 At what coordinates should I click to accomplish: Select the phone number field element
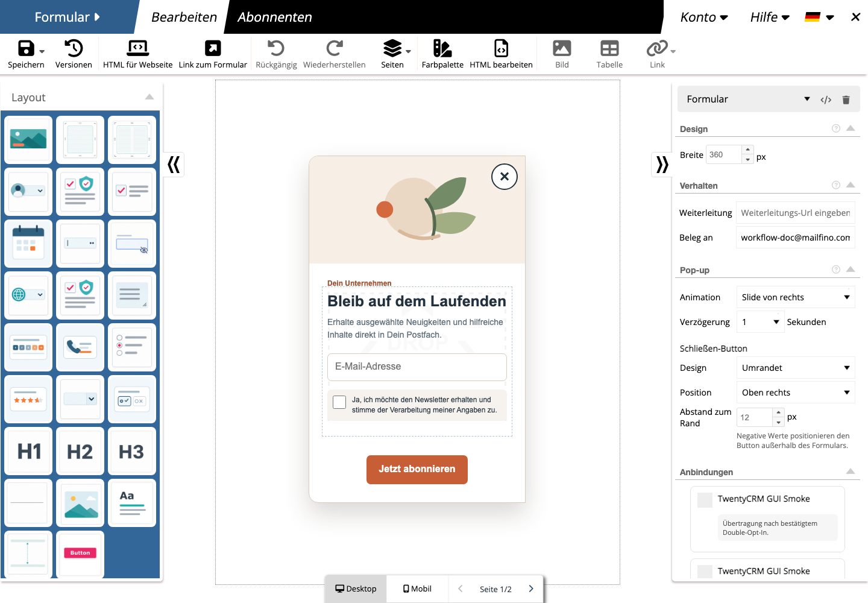coord(80,347)
